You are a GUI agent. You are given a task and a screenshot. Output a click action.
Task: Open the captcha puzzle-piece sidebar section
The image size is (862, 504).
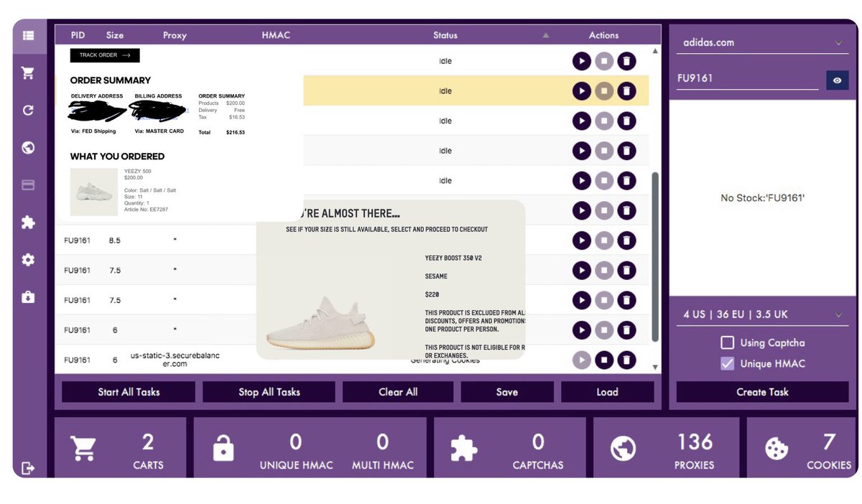(x=28, y=223)
